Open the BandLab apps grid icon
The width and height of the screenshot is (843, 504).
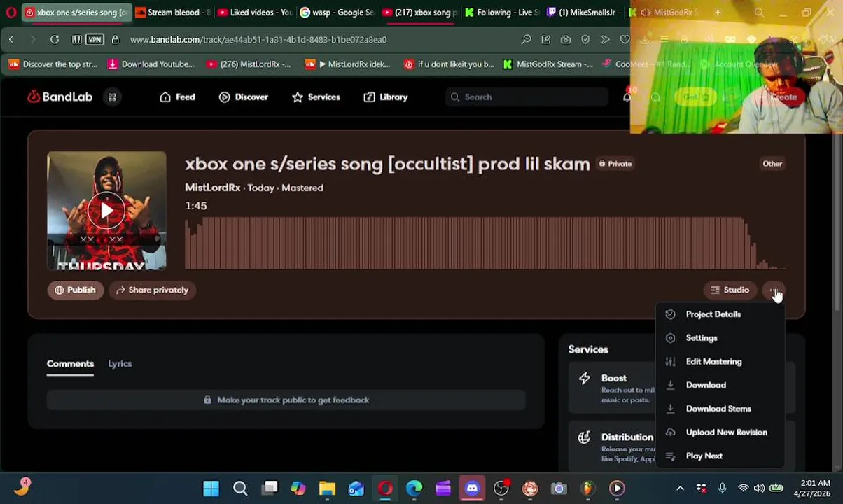pyautogui.click(x=112, y=97)
